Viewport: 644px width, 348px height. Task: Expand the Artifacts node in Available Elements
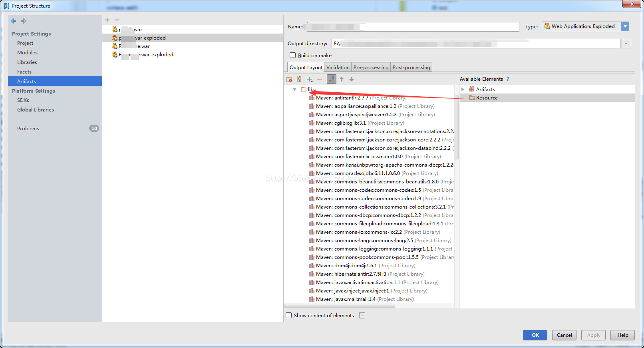click(x=463, y=89)
